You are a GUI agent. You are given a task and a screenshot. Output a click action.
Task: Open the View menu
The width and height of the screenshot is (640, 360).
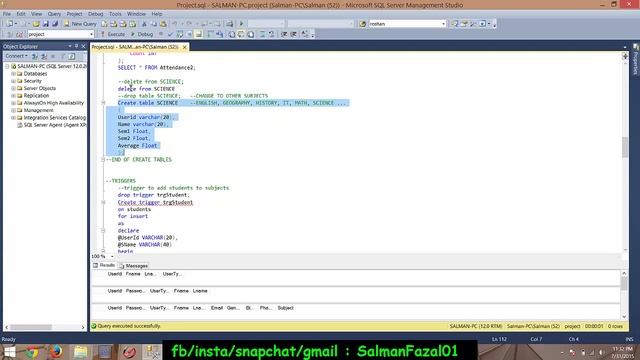point(36,14)
